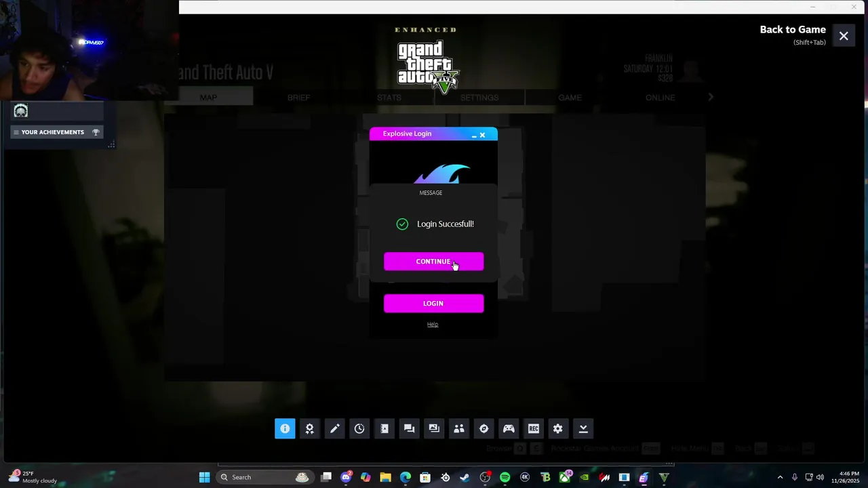Open the Help link in Explosive Login
The width and height of the screenshot is (868, 488).
pos(433,325)
